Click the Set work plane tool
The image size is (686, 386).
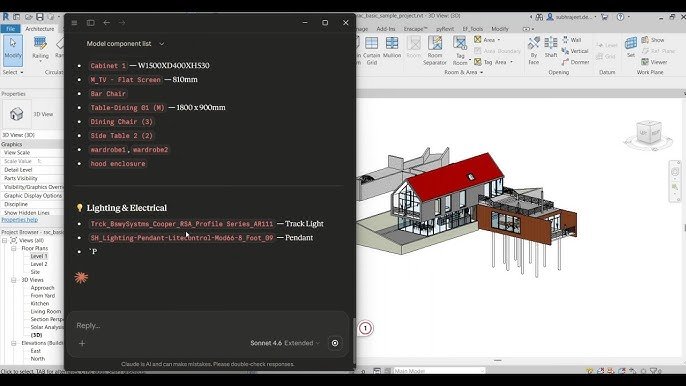click(x=630, y=47)
